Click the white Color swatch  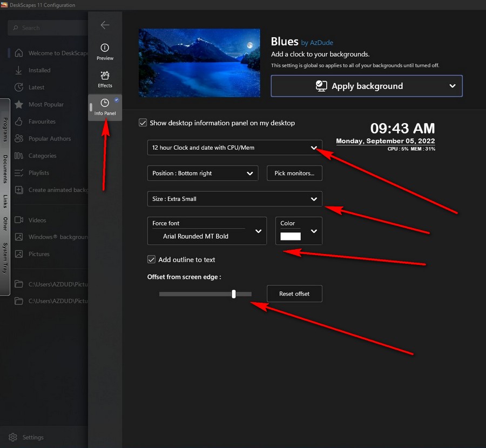click(291, 236)
